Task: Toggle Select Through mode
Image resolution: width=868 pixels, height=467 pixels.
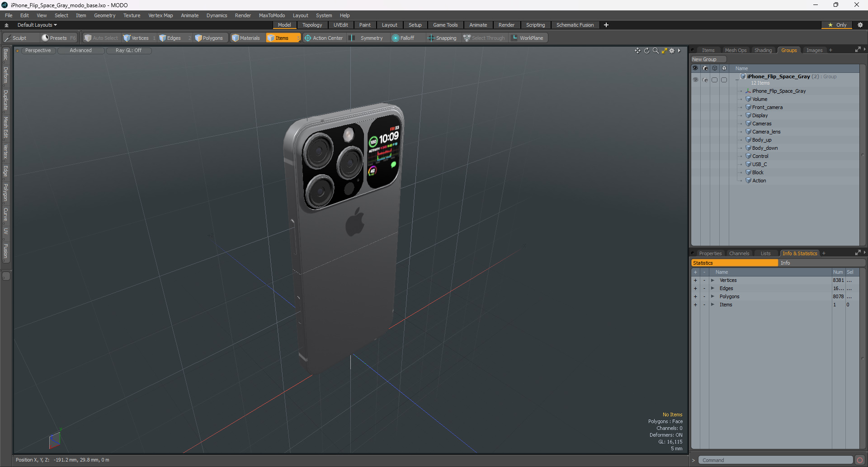Action: 484,38
